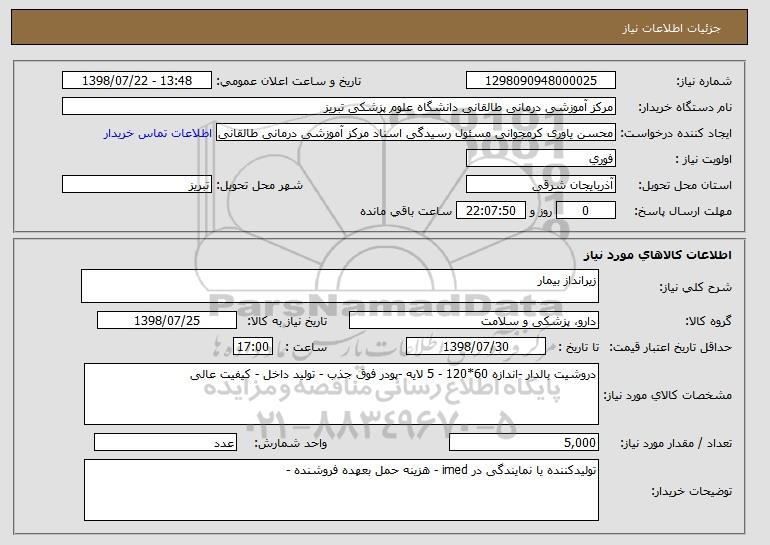The height and width of the screenshot is (545, 770).
Task: Click the اطلاعات کالاهای مورد نیاز section heading
Action: click(658, 255)
